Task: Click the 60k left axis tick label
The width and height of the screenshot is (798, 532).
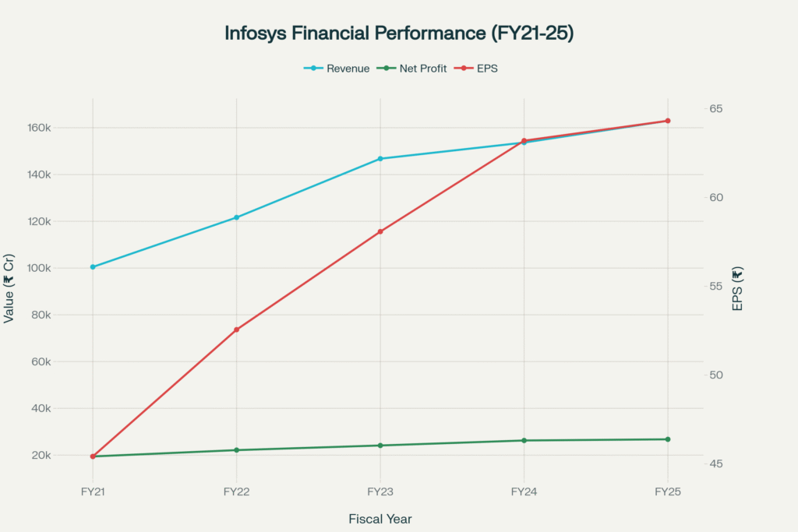Action: coord(41,361)
